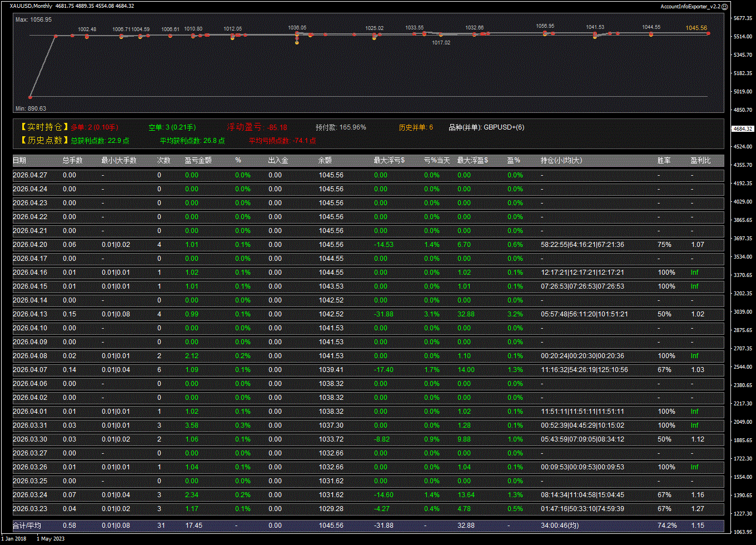Click the XAUUSD,Monthly chart title
Screen dimensions: 756x545
(31, 6)
